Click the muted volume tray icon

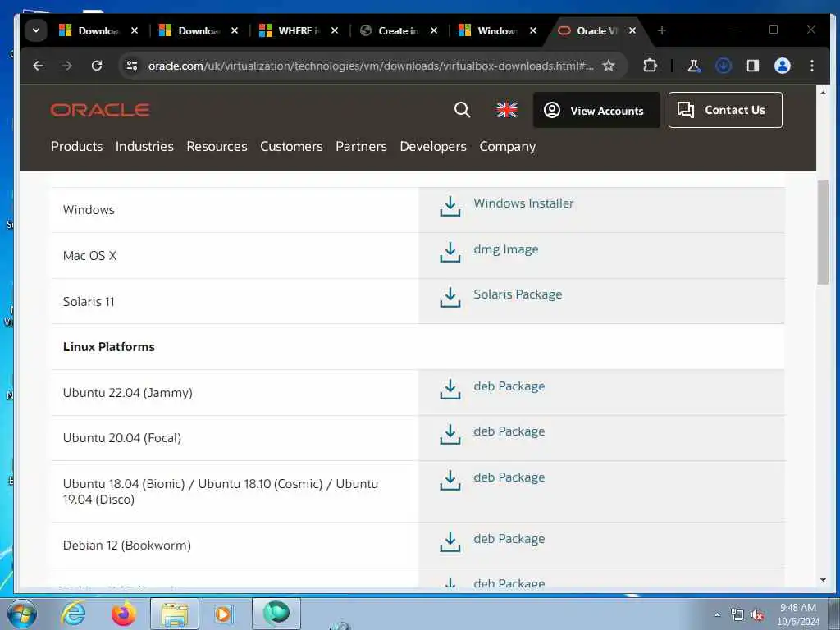coord(757,615)
